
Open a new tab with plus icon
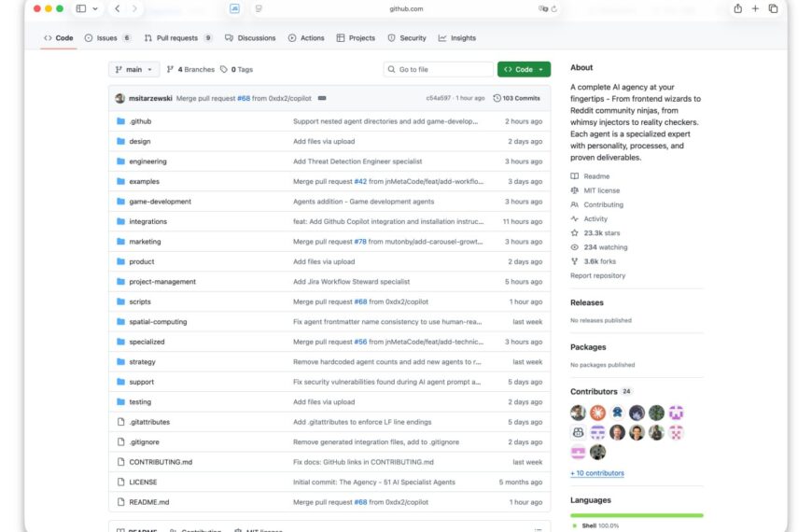point(755,8)
